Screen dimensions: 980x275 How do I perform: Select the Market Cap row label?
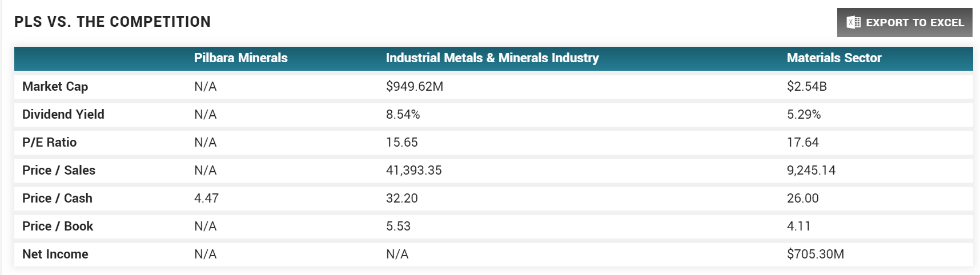click(55, 87)
